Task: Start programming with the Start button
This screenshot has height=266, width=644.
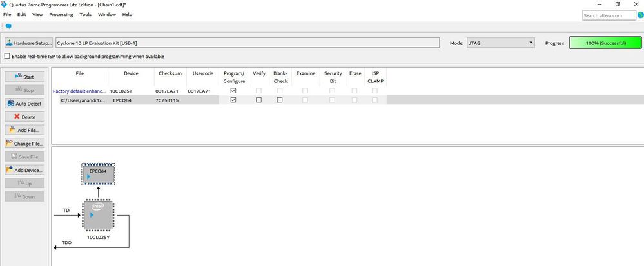Action: 24,77
